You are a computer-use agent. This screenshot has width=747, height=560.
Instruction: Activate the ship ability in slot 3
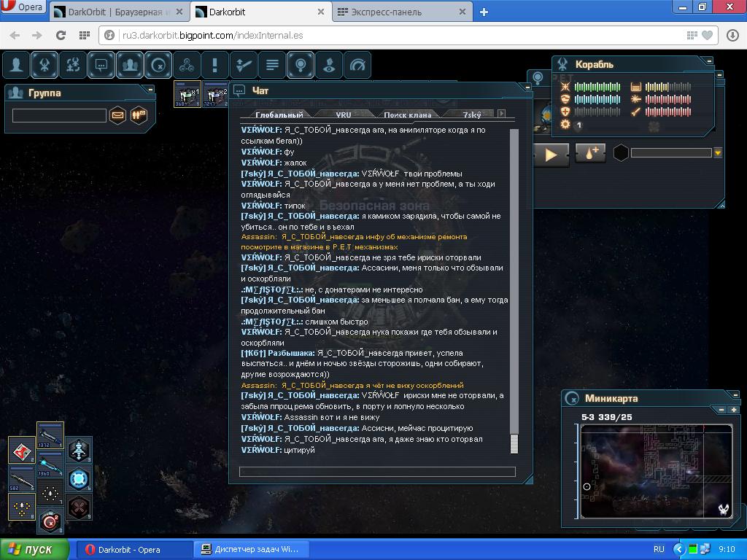[x=79, y=450]
